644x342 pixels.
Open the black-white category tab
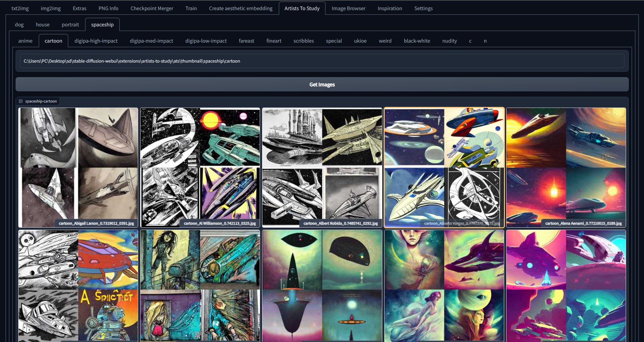pyautogui.click(x=417, y=41)
